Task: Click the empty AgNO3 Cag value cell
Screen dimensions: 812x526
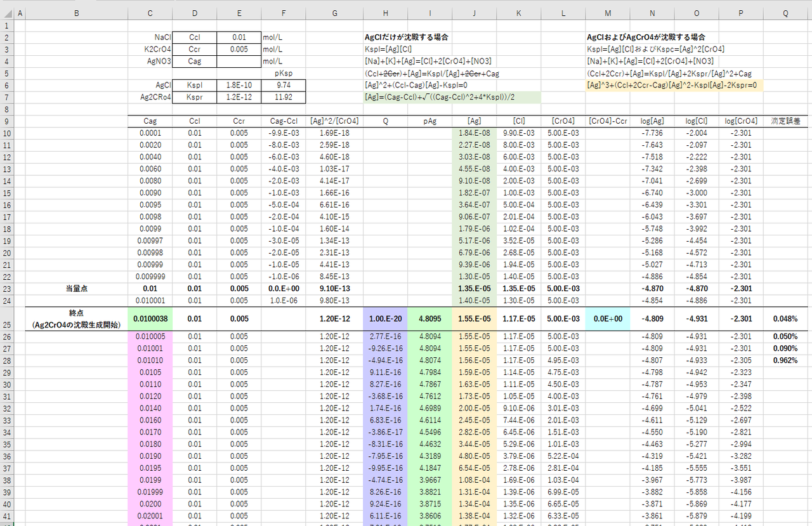Action: [x=239, y=62]
